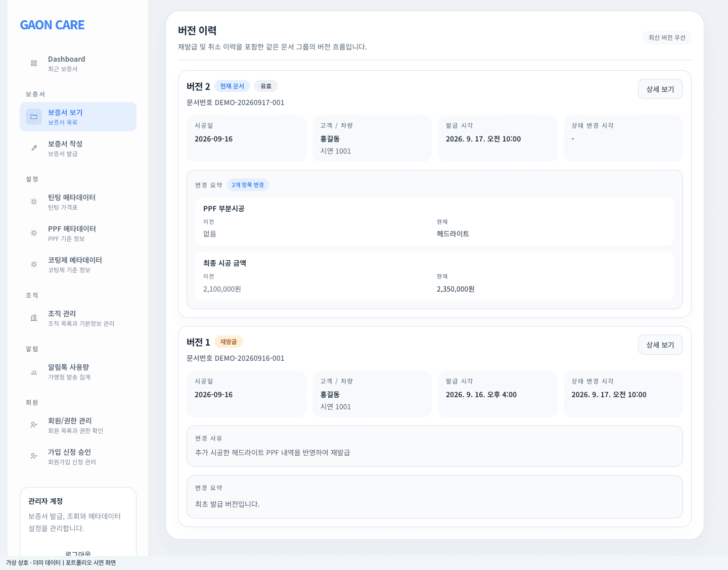Screen dimensions: 728x570
Task: Select 최종 시공 금액 label
Action: pyautogui.click(x=224, y=263)
